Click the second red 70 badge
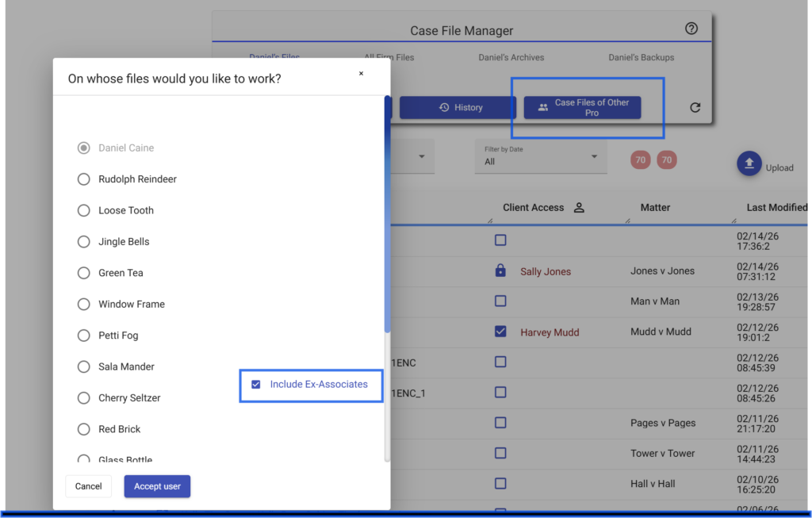This screenshot has height=518, width=812. [667, 160]
